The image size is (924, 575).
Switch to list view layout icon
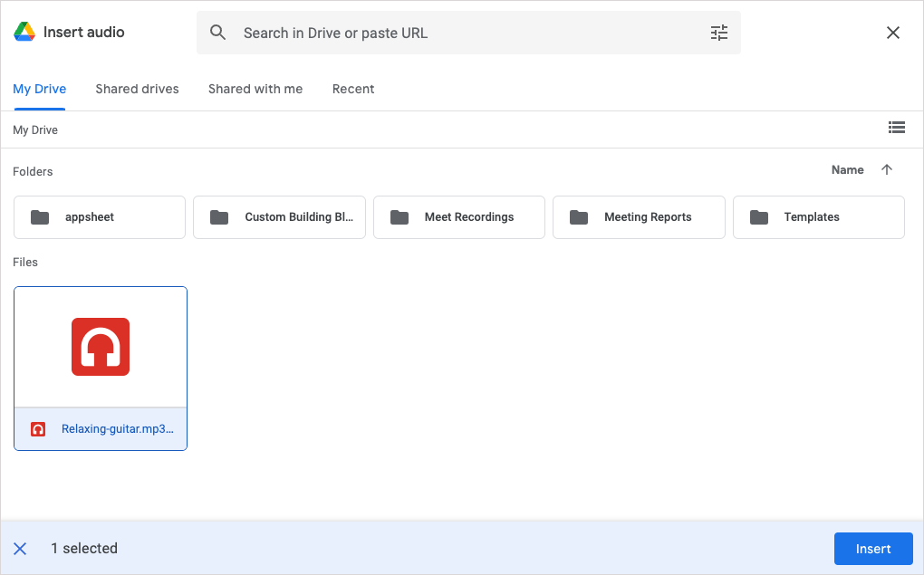896,128
